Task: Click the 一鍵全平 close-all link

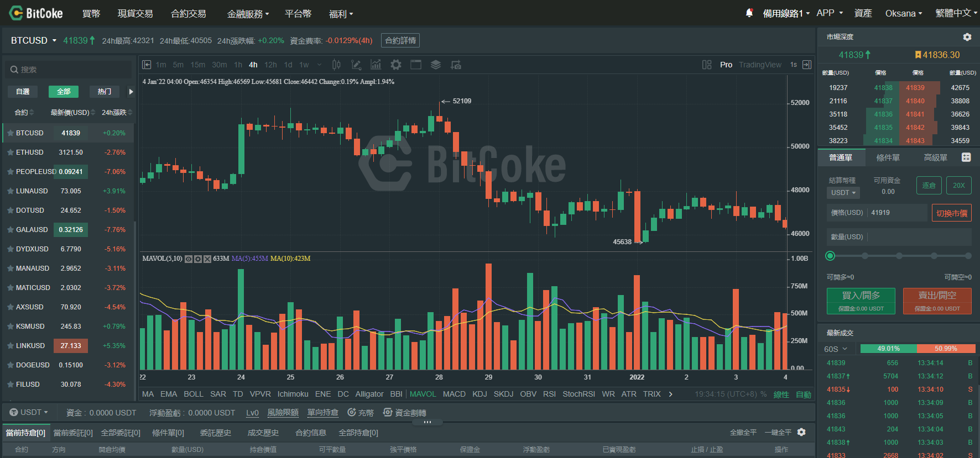Action: point(778,432)
